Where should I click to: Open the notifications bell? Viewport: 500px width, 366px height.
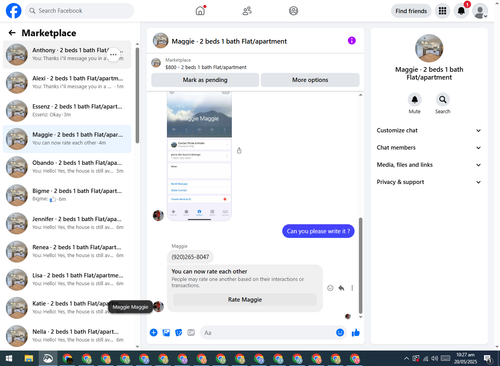[x=461, y=11]
